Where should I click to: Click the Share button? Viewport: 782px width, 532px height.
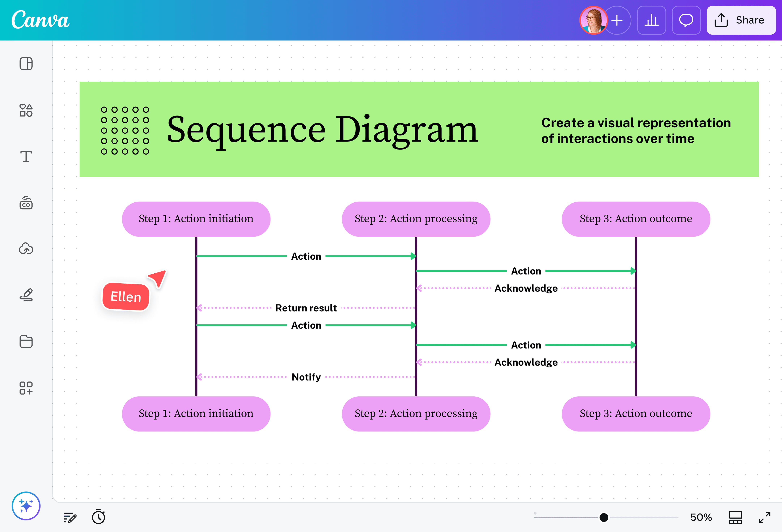click(741, 20)
